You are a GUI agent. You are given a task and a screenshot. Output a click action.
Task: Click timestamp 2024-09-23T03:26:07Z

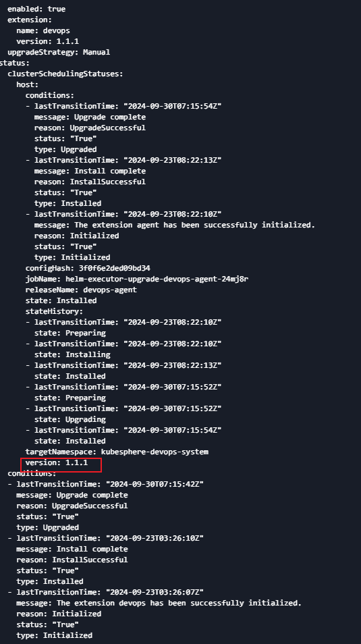point(155,592)
